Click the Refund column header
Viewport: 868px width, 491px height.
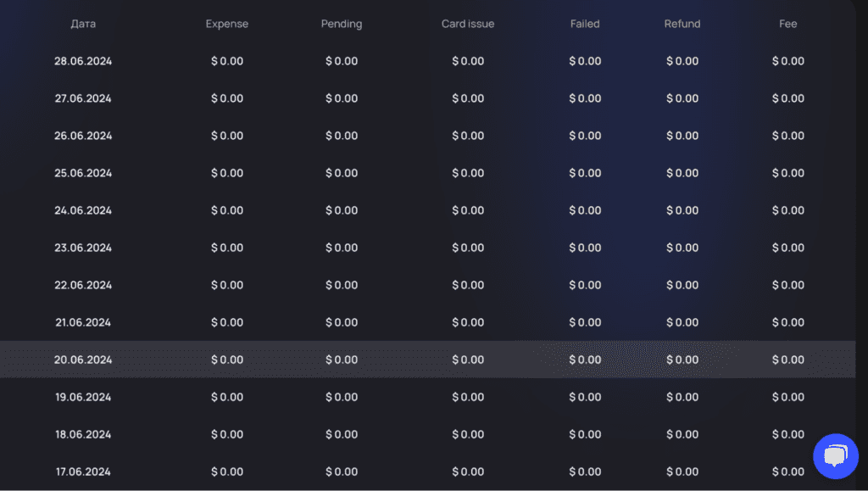682,24
